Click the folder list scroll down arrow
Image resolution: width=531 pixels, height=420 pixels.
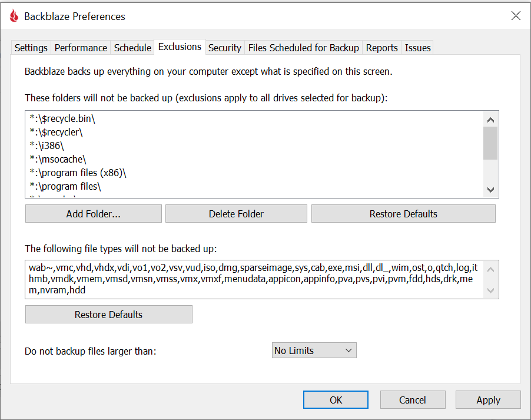pyautogui.click(x=490, y=190)
